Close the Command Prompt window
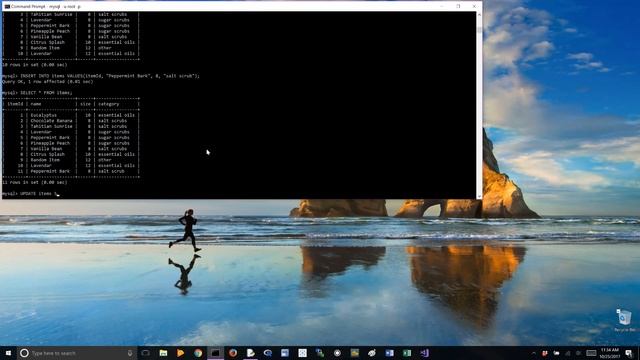The height and width of the screenshot is (360, 640). 474,6
